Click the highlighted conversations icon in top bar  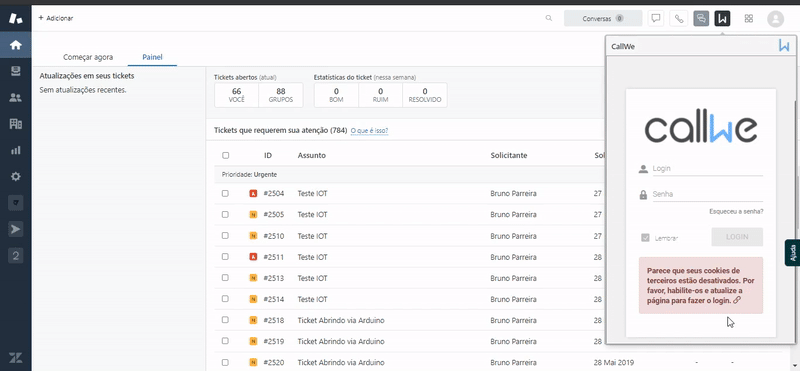click(702, 18)
